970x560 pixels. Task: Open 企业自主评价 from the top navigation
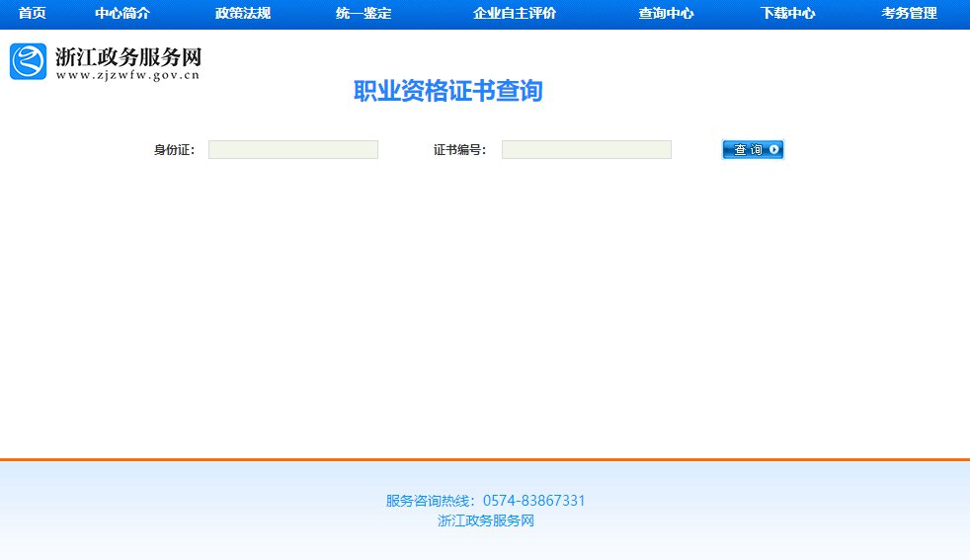pos(514,14)
